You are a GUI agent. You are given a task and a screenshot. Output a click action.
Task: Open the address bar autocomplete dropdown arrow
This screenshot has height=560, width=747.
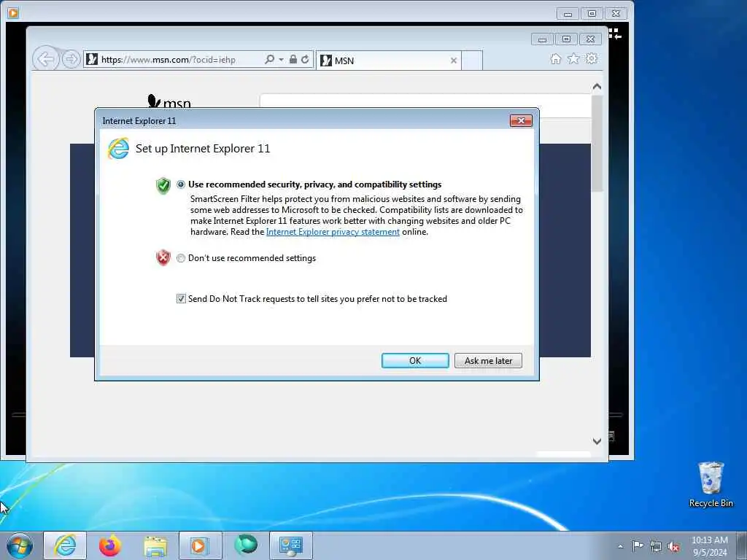281,60
